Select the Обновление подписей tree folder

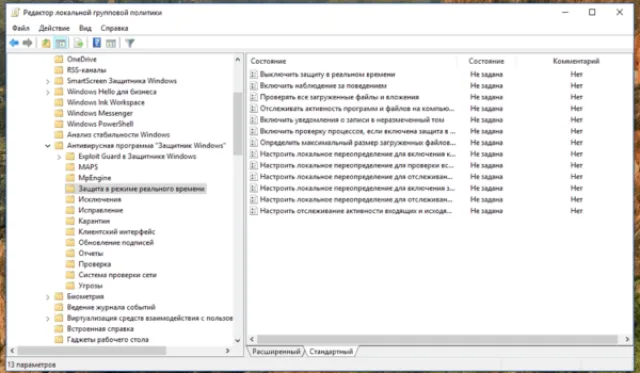point(116,242)
